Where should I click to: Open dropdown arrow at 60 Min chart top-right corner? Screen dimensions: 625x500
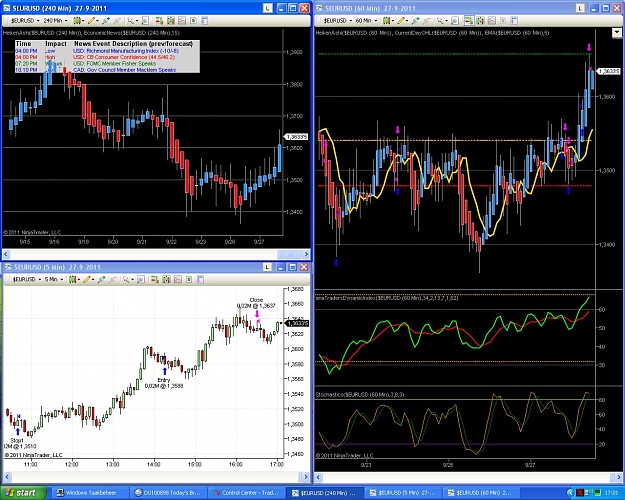pyautogui.click(x=617, y=33)
